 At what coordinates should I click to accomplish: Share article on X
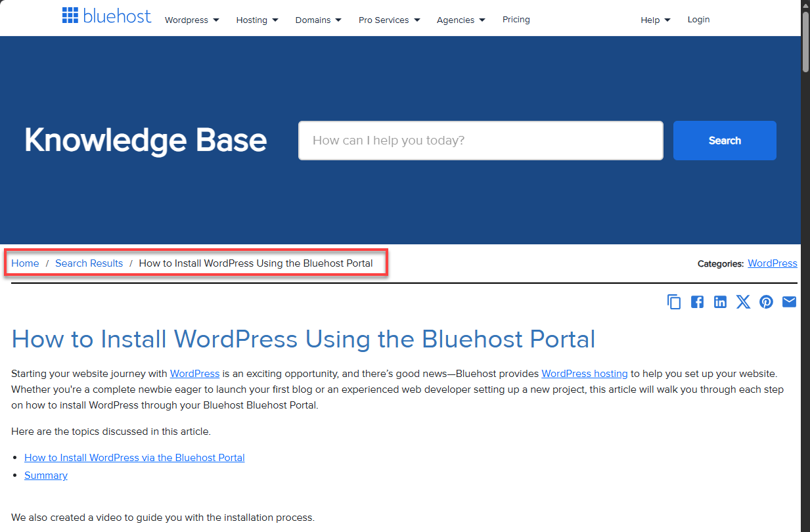[743, 302]
